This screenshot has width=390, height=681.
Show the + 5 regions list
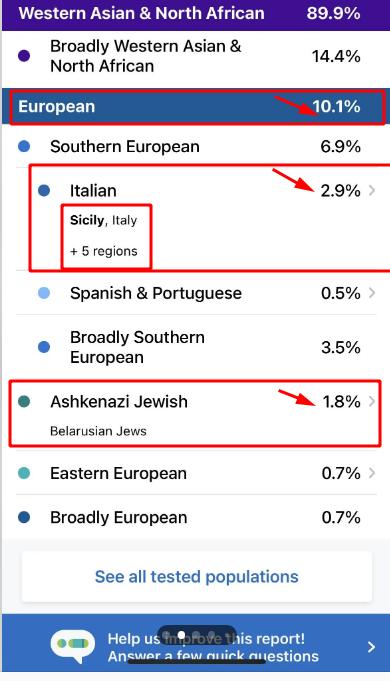pyautogui.click(x=103, y=251)
